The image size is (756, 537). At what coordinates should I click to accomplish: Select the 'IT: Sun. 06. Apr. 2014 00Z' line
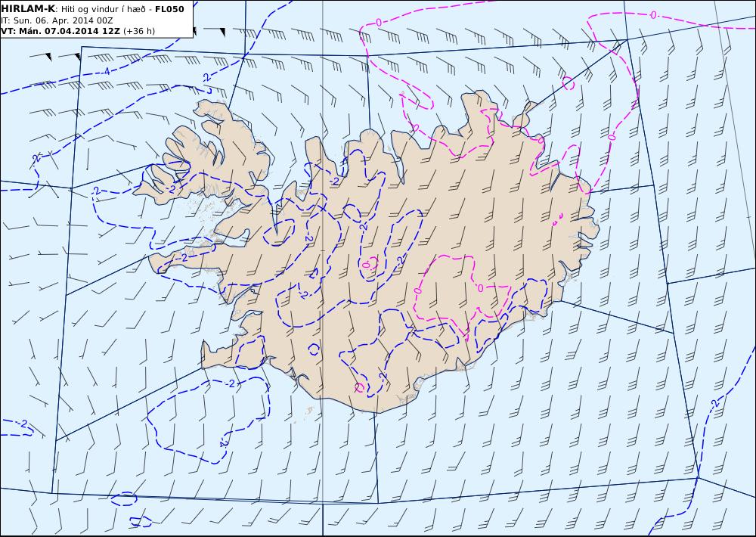point(57,20)
